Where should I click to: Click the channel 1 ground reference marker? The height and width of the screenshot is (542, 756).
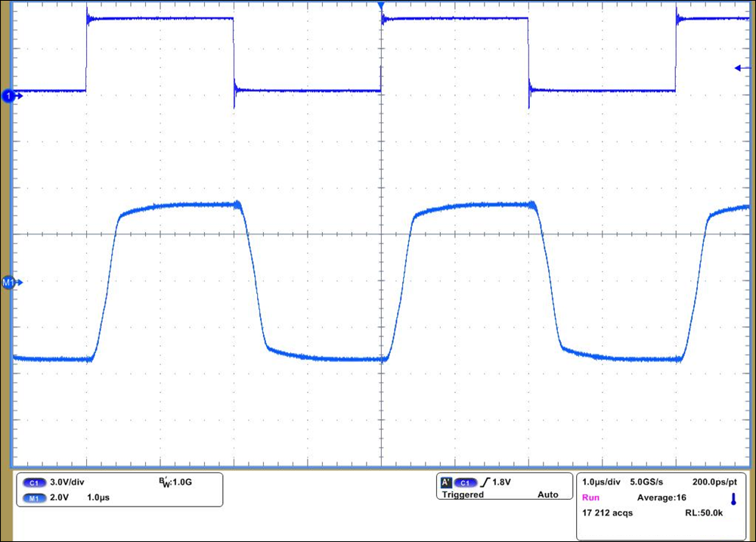coord(7,97)
